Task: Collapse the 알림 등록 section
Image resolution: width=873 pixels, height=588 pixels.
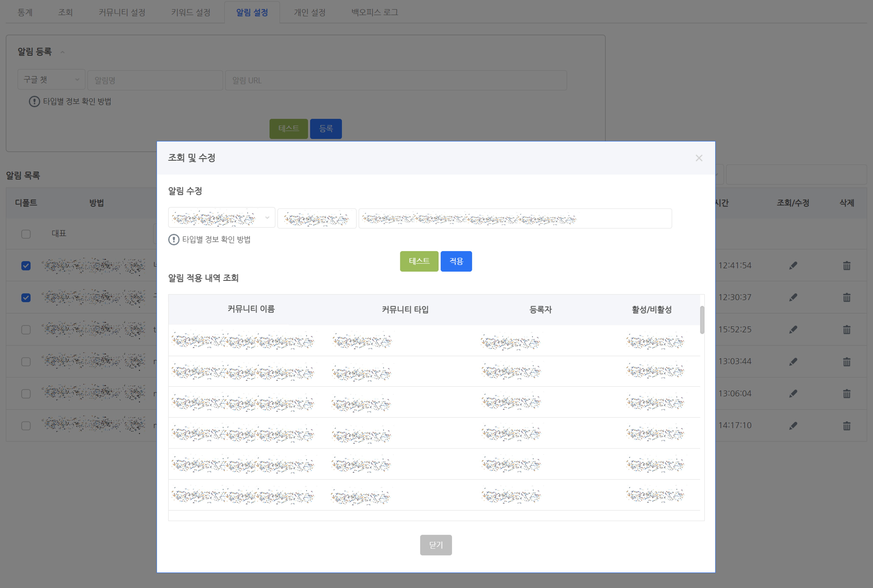Action: point(63,52)
